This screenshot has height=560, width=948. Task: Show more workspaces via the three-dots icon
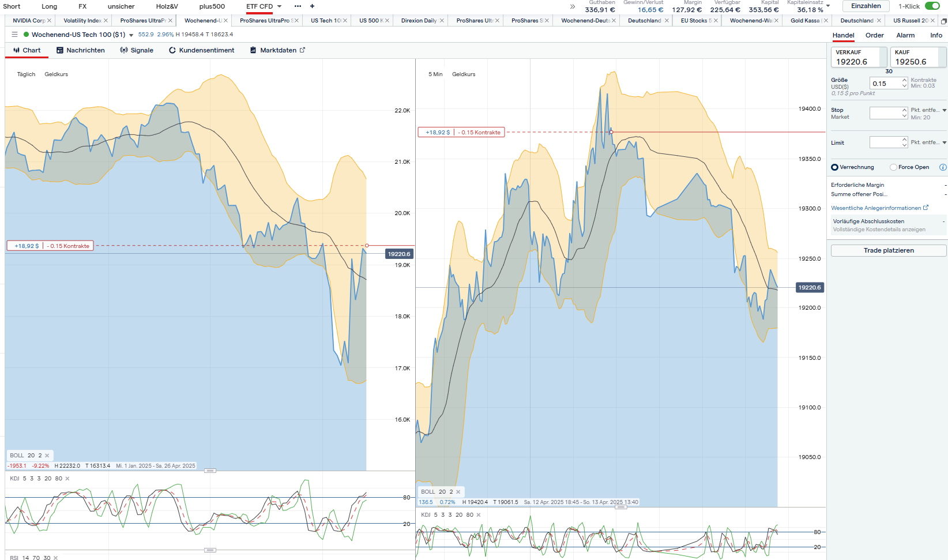point(298,6)
